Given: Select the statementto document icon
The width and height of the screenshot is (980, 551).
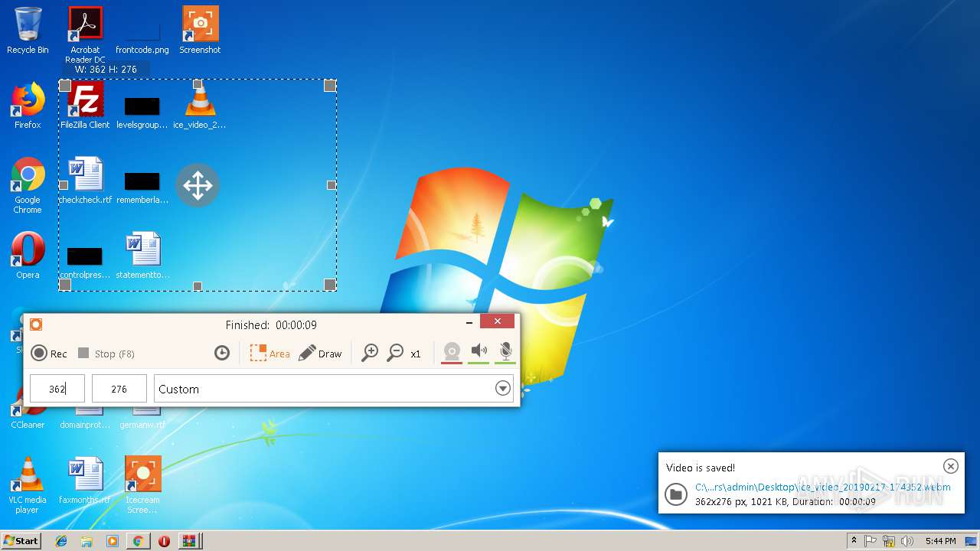Looking at the screenshot, I should click(x=142, y=256).
